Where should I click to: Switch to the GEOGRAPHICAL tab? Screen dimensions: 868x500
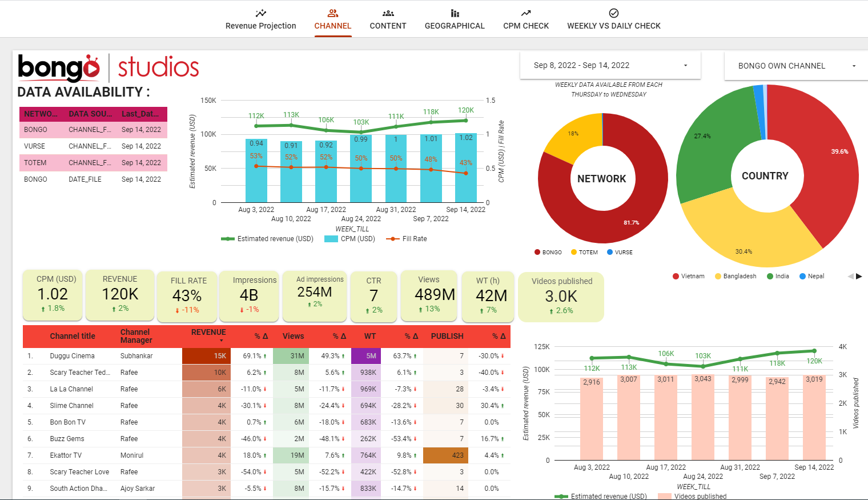click(x=455, y=26)
